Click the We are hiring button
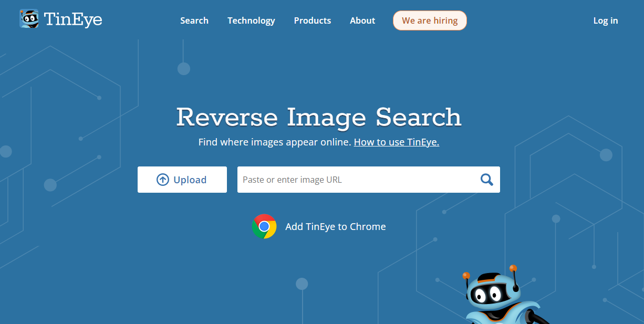Viewport: 644px width, 324px height. pos(430,20)
